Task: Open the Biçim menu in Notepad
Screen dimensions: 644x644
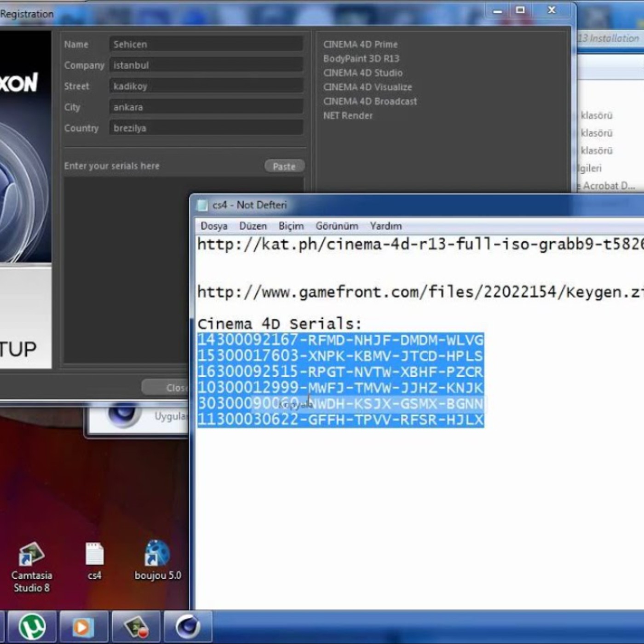Action: (291, 226)
